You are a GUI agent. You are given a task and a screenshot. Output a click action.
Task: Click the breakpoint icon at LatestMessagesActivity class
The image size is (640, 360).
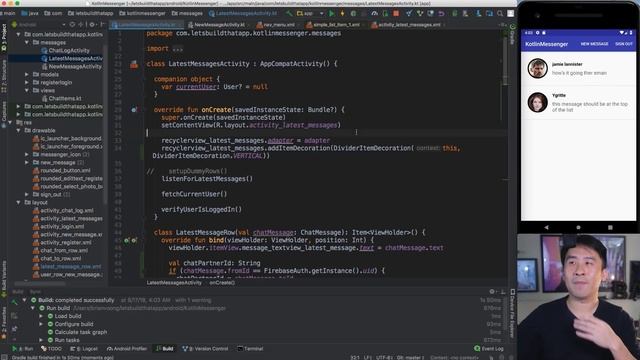(134, 64)
